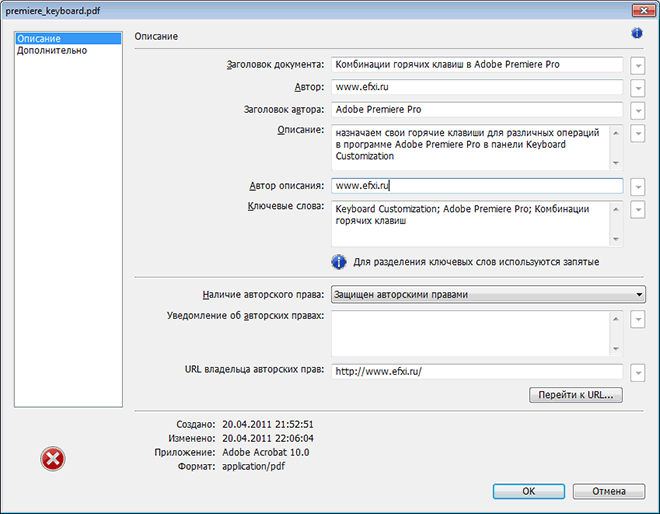The image size is (660, 514).
Task: Click scroll down arrow in Описание text area
Action: (x=616, y=163)
